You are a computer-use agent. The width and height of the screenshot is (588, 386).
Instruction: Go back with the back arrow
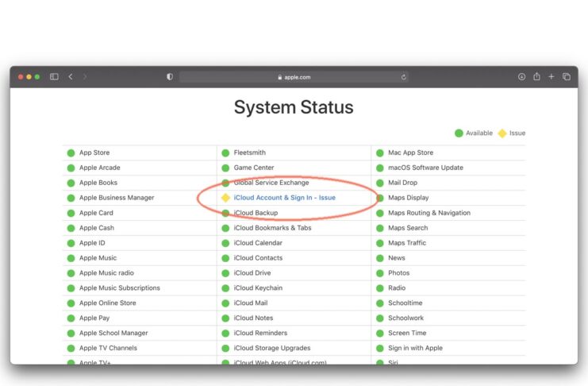[71, 76]
